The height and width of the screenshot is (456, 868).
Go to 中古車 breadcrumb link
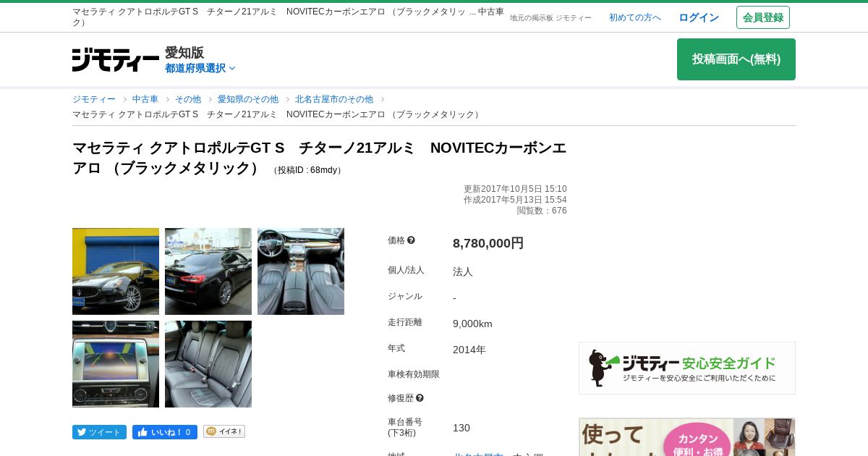pyautogui.click(x=145, y=99)
